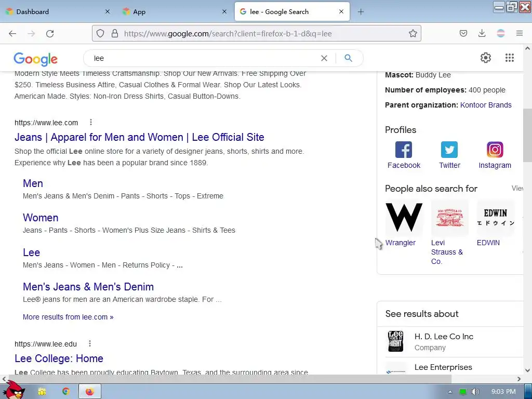This screenshot has height=399, width=532.
Task: Click the EDWIN text link
Action: coord(488,243)
